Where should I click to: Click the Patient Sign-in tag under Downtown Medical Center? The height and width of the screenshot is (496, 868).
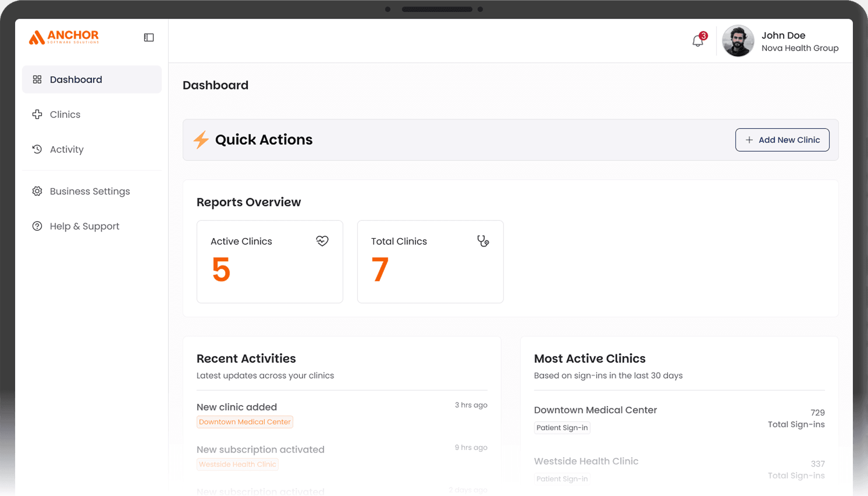pyautogui.click(x=562, y=428)
